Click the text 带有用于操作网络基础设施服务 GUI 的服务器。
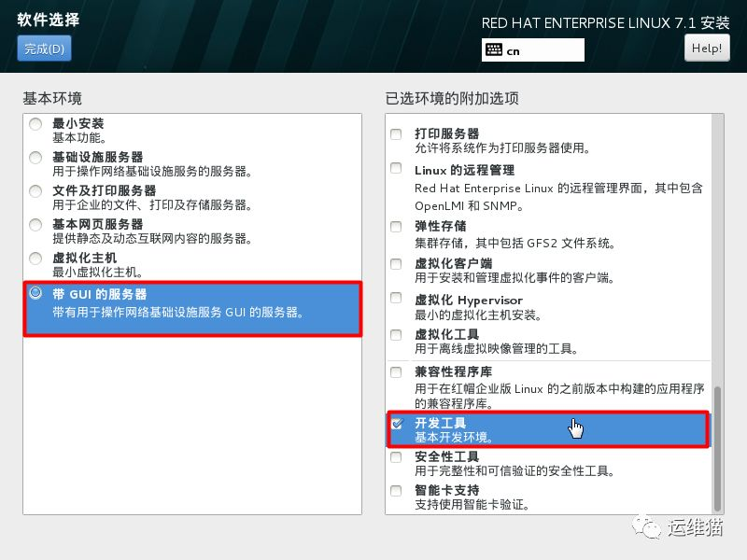Image resolution: width=747 pixels, height=560 pixels. point(178,313)
